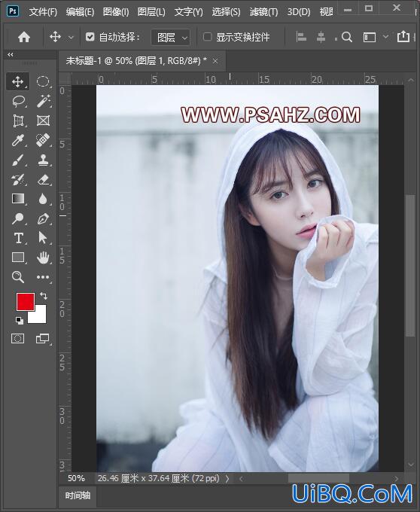This screenshot has width=420, height=512.
Task: Select the Rectangle shape tool
Action: click(18, 258)
